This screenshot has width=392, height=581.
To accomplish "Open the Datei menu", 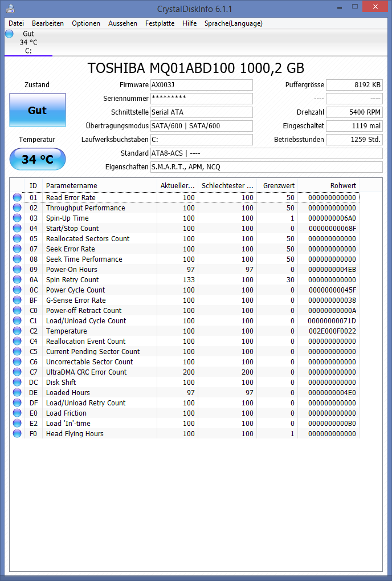I will [x=17, y=23].
